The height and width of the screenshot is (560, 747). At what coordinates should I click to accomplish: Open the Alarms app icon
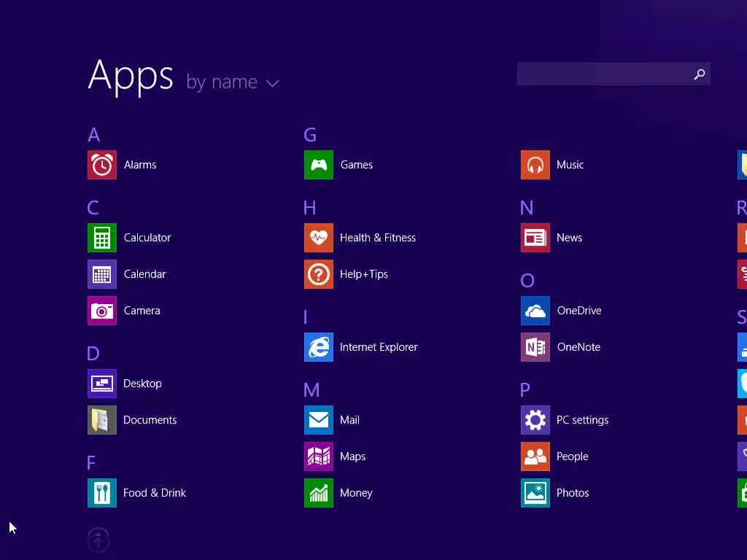point(102,165)
